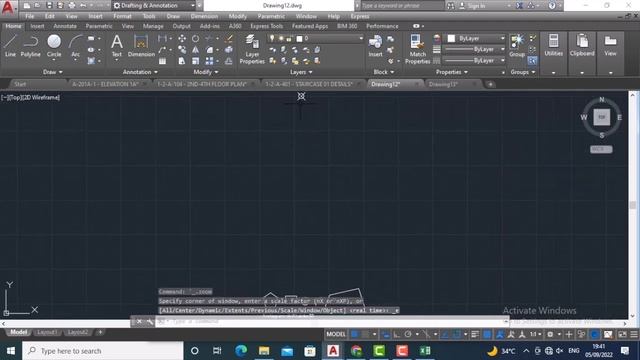Select the Copy tool in Modify
This screenshot has height=360, width=640.
182,50
